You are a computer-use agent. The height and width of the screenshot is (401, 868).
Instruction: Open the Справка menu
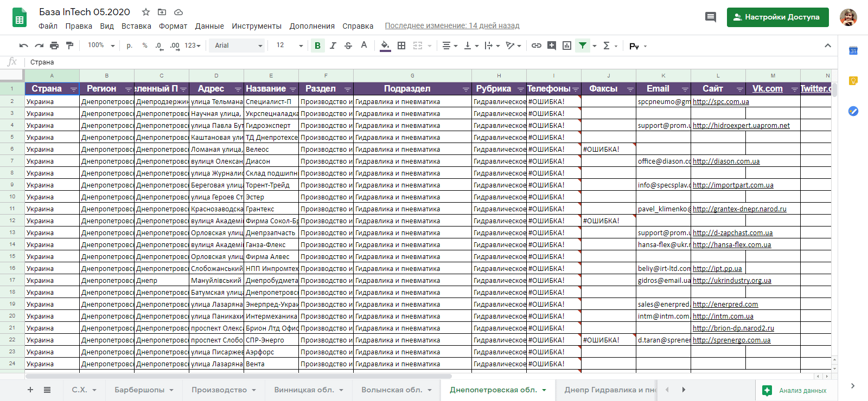[x=358, y=26]
